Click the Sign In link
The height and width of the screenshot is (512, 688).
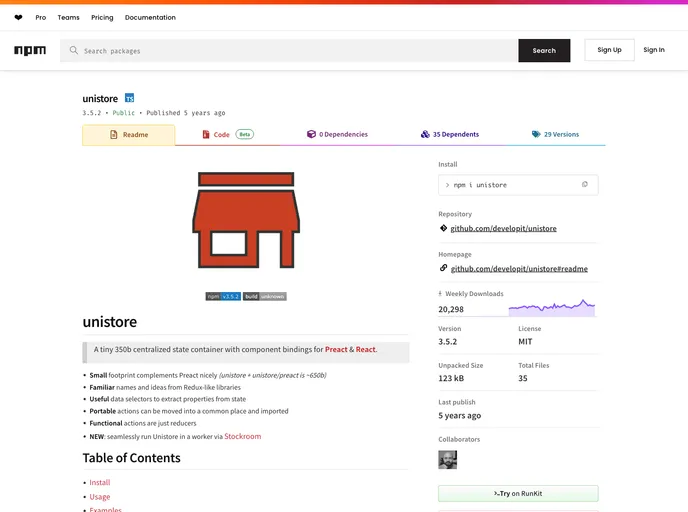click(x=654, y=50)
